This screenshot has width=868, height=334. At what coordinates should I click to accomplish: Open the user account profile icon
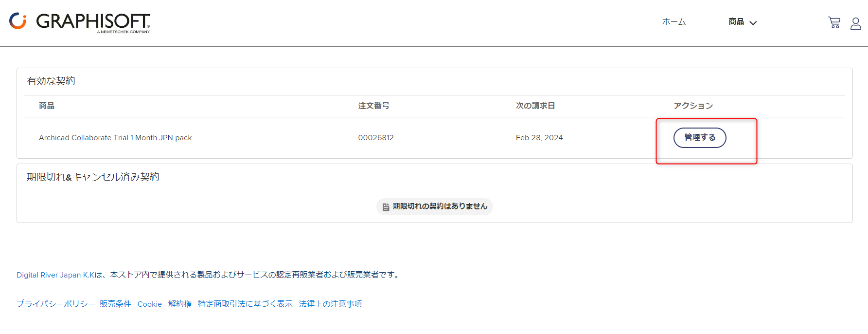[856, 23]
